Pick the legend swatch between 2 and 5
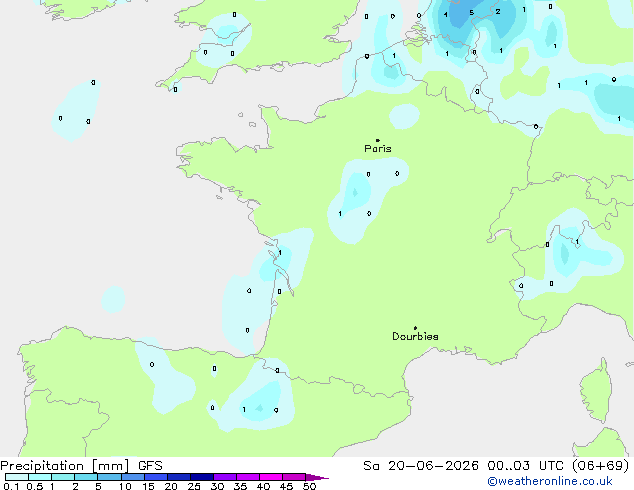 pos(87,477)
